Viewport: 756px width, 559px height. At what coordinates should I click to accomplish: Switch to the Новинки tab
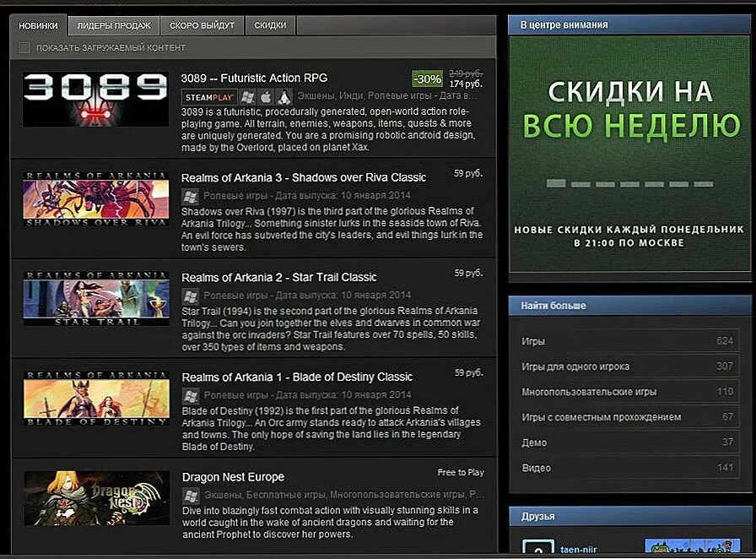tap(38, 25)
